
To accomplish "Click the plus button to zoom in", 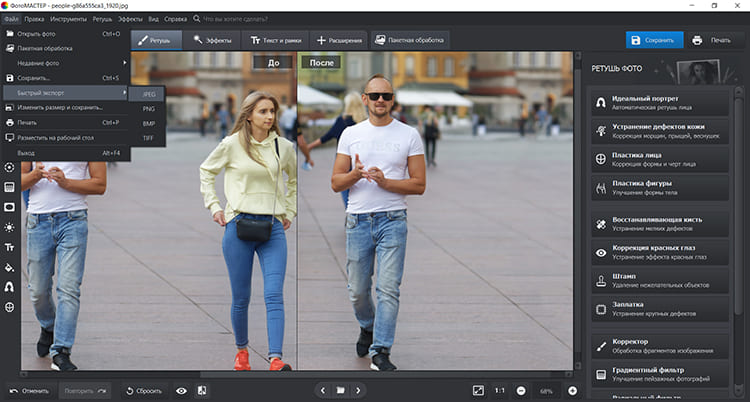I will click(x=572, y=390).
